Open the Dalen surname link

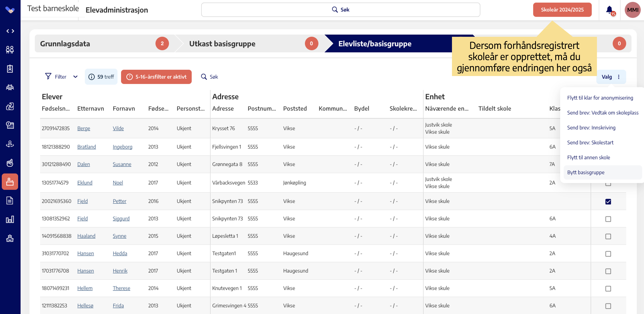83,164
